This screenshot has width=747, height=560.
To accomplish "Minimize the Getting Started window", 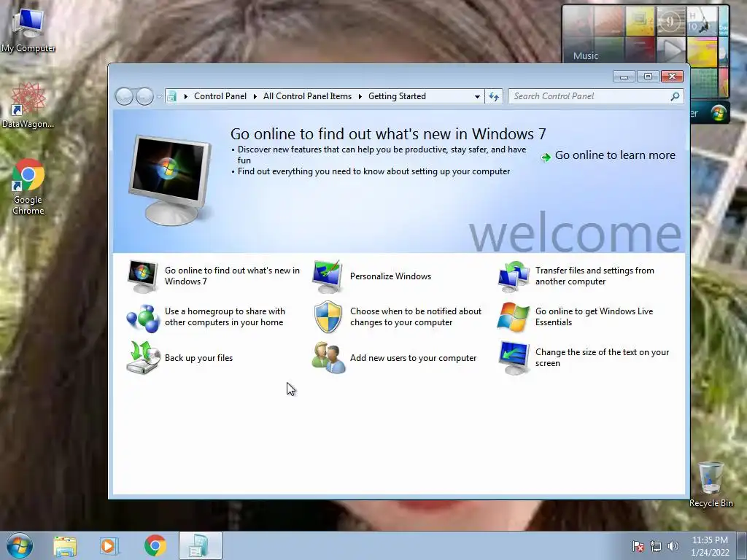I will pyautogui.click(x=624, y=76).
